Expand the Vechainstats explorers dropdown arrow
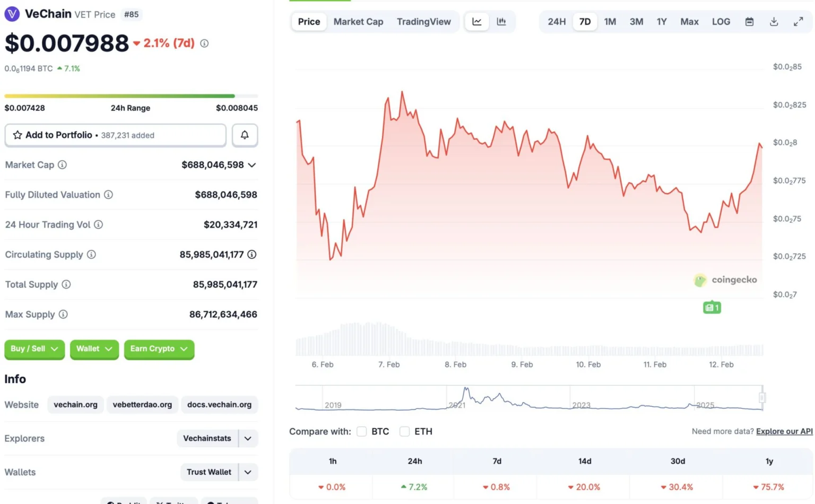This screenshot has width=815, height=504. pos(248,439)
